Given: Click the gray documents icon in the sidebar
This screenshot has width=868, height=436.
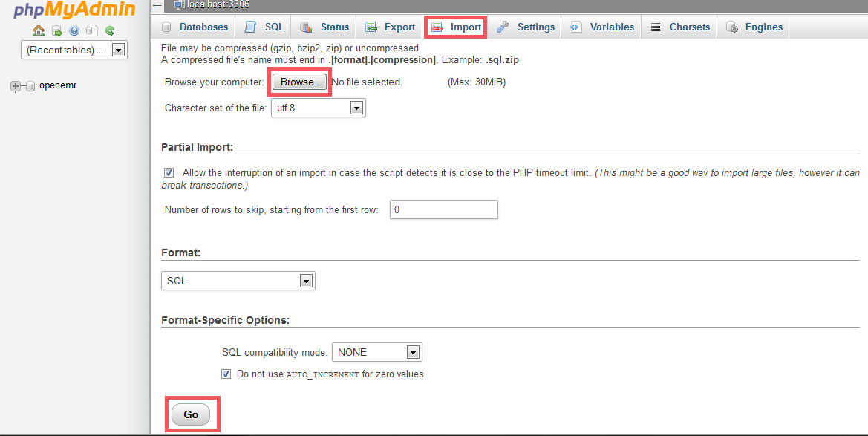Looking at the screenshot, I should click(92, 31).
